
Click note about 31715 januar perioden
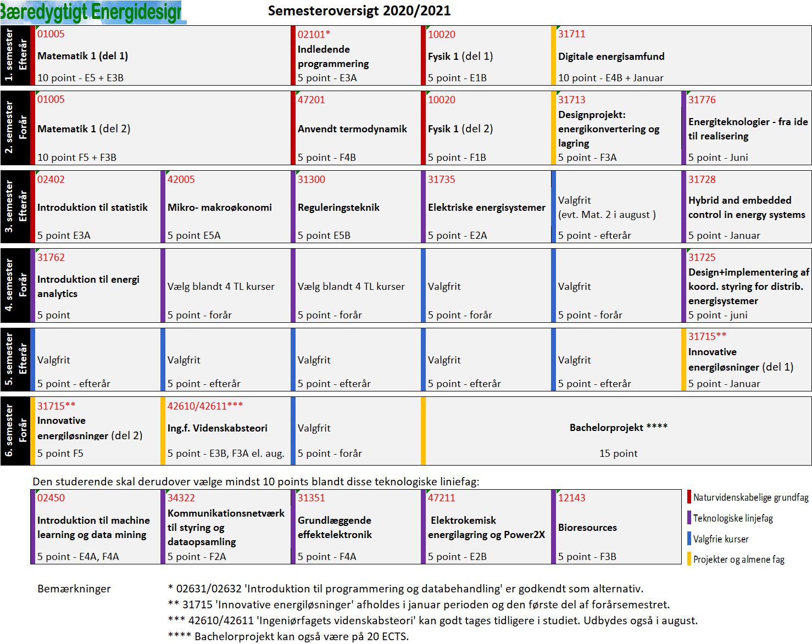click(x=419, y=604)
